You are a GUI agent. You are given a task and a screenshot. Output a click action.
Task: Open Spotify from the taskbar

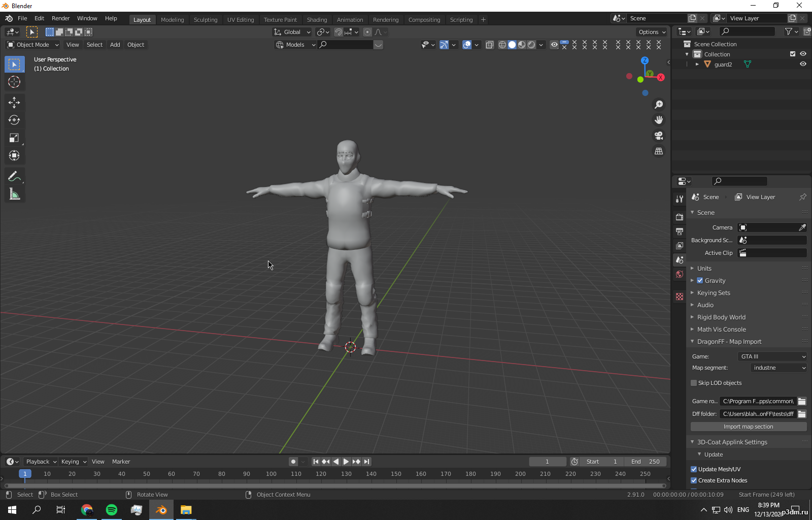click(112, 510)
